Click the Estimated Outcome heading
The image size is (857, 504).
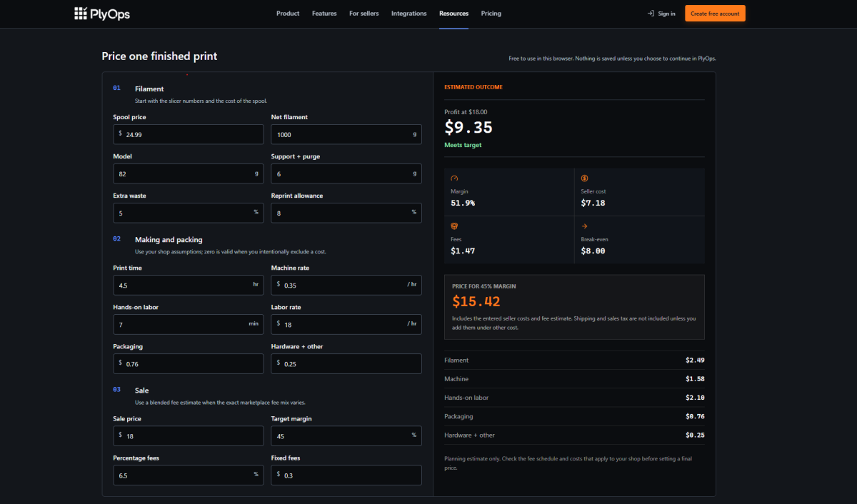[473, 87]
